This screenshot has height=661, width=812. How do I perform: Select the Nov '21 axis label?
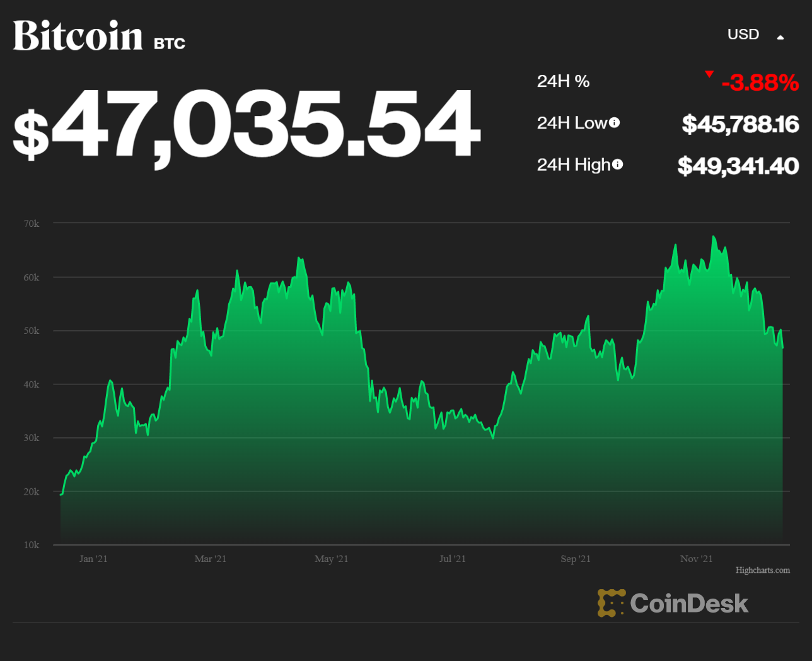coord(696,559)
